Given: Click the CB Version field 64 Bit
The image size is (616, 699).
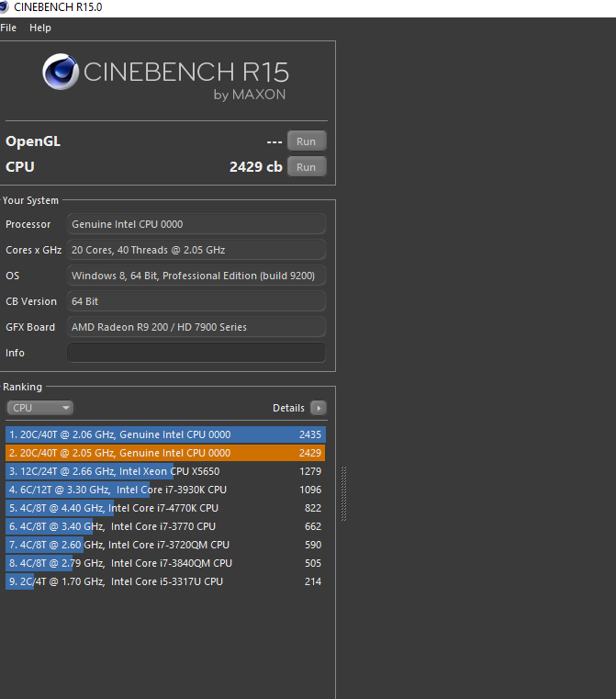Looking at the screenshot, I should (x=196, y=301).
